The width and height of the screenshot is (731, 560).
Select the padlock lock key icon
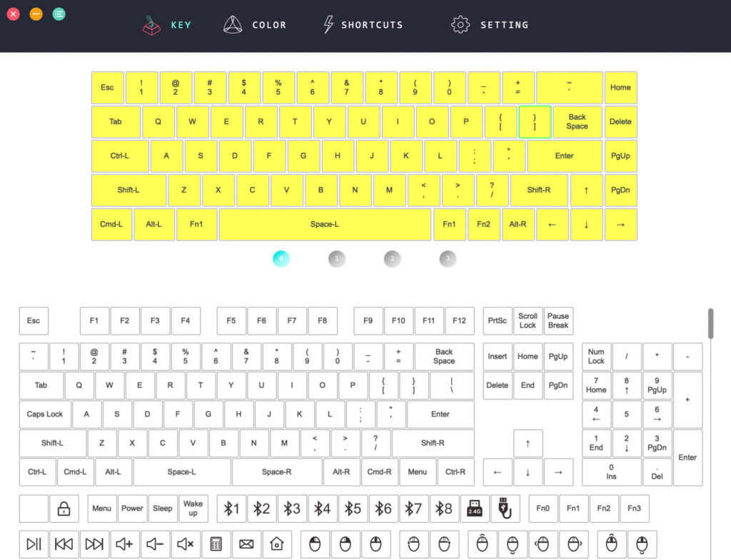pos(64,509)
